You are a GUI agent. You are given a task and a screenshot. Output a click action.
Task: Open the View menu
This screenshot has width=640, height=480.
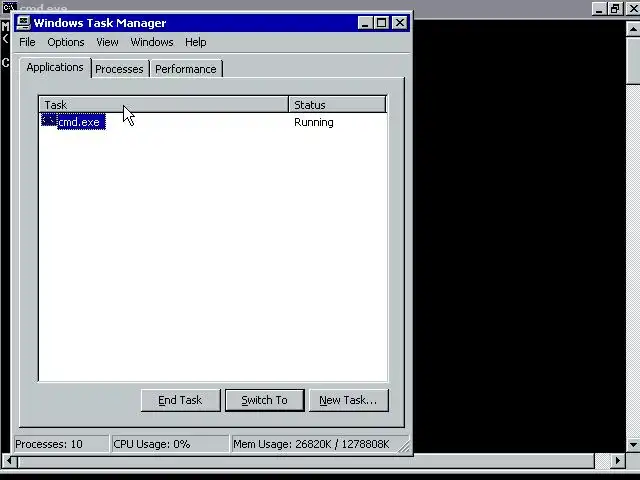click(107, 42)
